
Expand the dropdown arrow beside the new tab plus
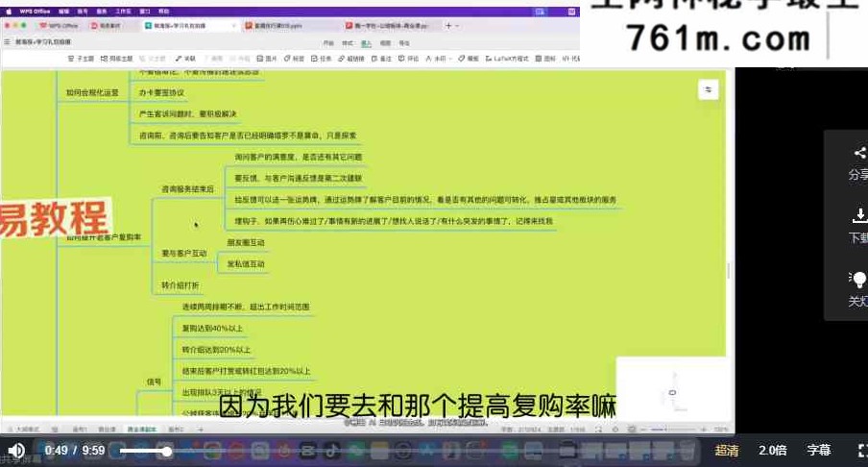457,26
